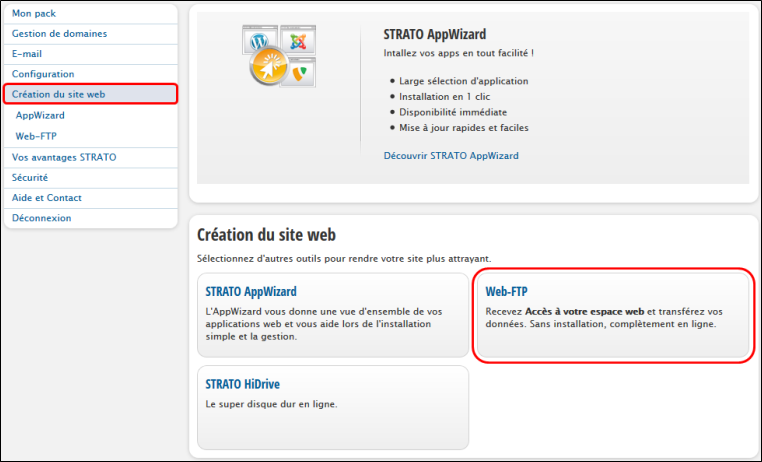
Task: Click the Découvrir STRATO AppWizard link
Action: point(451,156)
